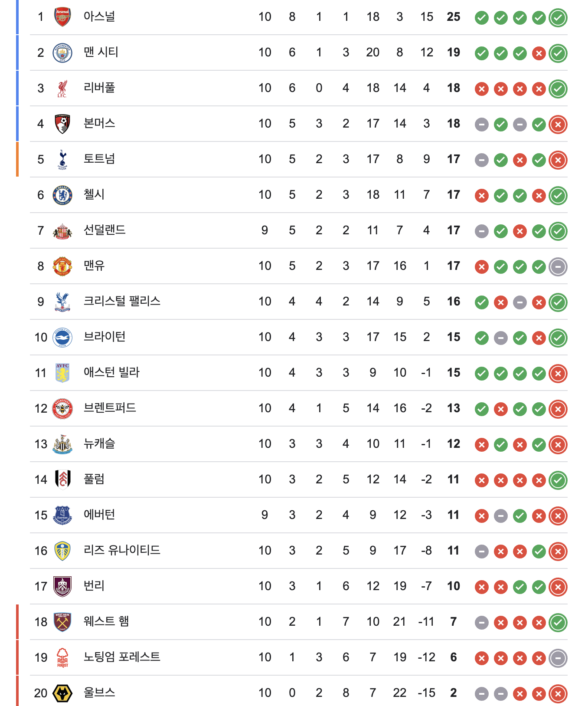Viewport: 588px width, 706px height.
Task: Click the gray draw icon in 맨유 row
Action: [x=558, y=267]
